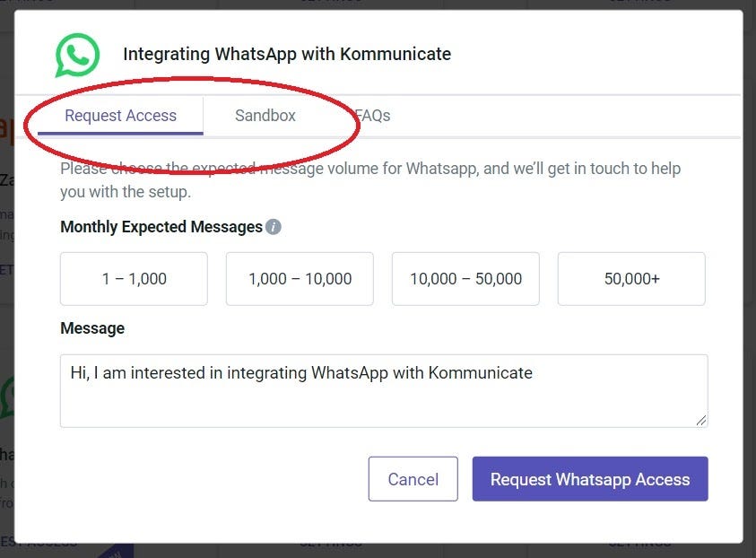
Task: Choose the 1,000 – 10,000 volume option
Action: click(x=300, y=279)
